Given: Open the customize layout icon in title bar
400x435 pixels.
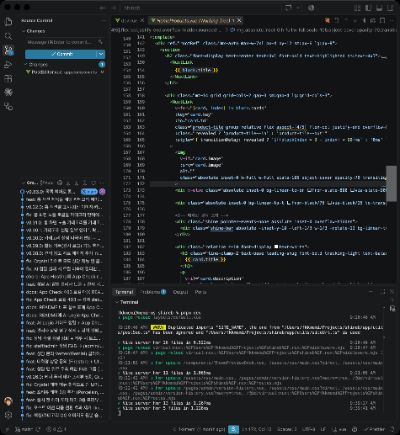Looking at the screenshot, I should (x=357, y=8).
